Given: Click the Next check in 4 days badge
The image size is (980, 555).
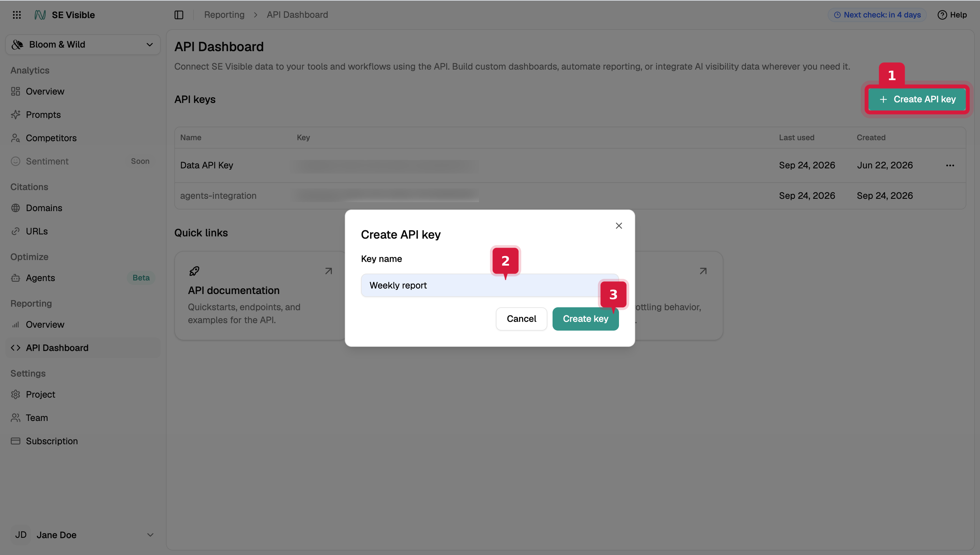Looking at the screenshot, I should click(877, 15).
